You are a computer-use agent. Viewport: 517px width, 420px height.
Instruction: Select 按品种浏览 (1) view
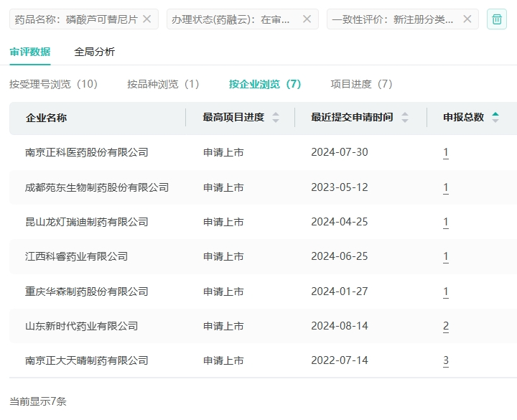pos(163,84)
